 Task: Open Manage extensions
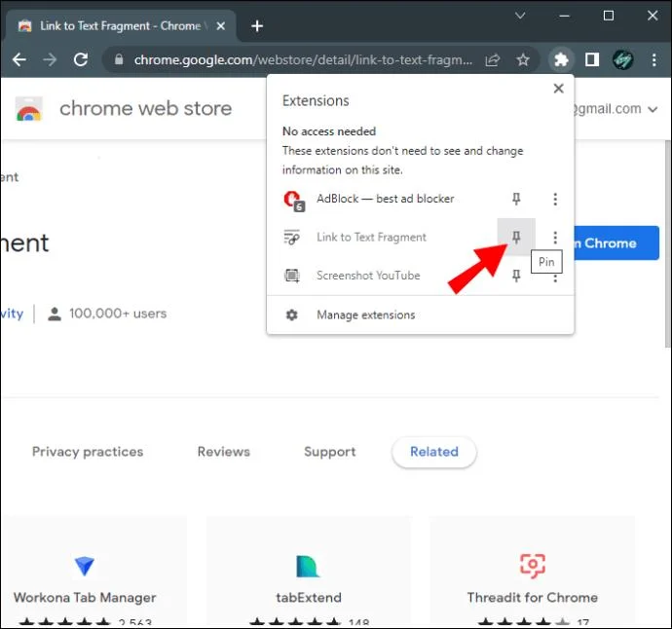pyautogui.click(x=420, y=314)
